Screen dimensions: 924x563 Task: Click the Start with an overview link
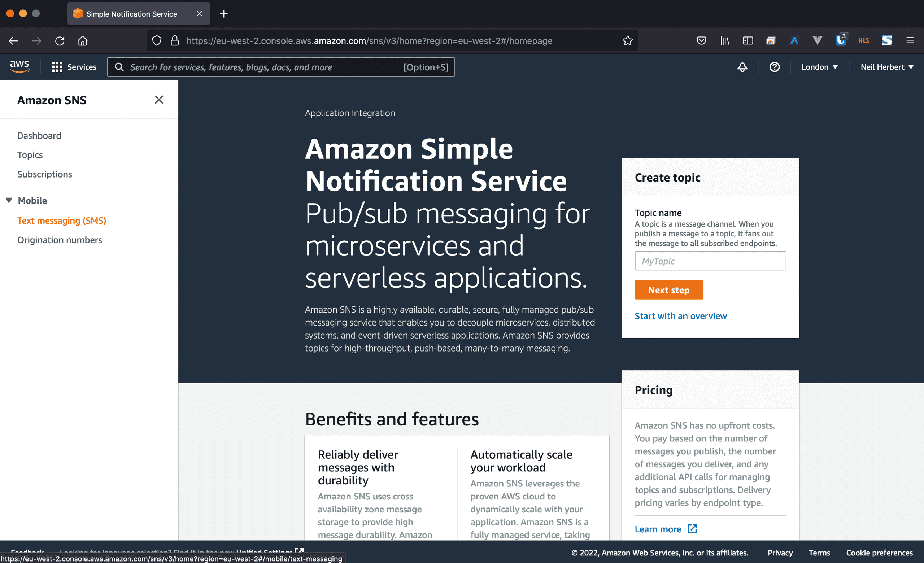(x=680, y=315)
